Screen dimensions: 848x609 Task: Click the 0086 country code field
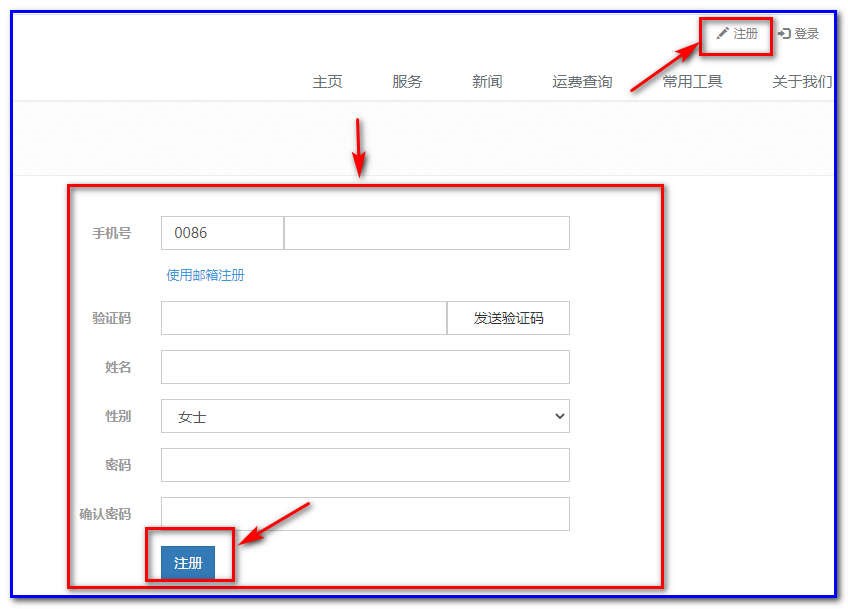point(222,232)
